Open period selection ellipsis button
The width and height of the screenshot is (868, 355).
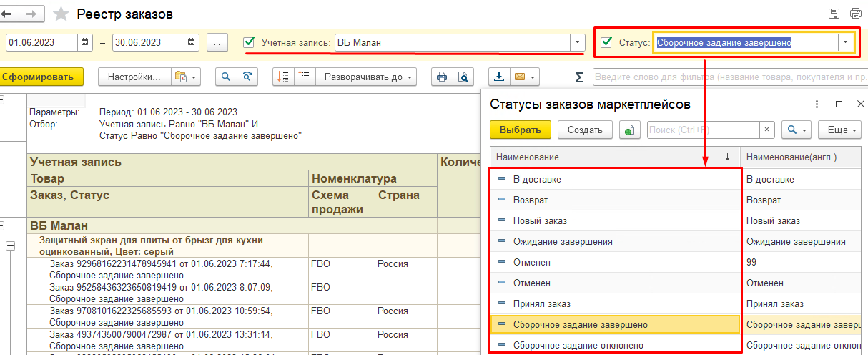pos(217,42)
